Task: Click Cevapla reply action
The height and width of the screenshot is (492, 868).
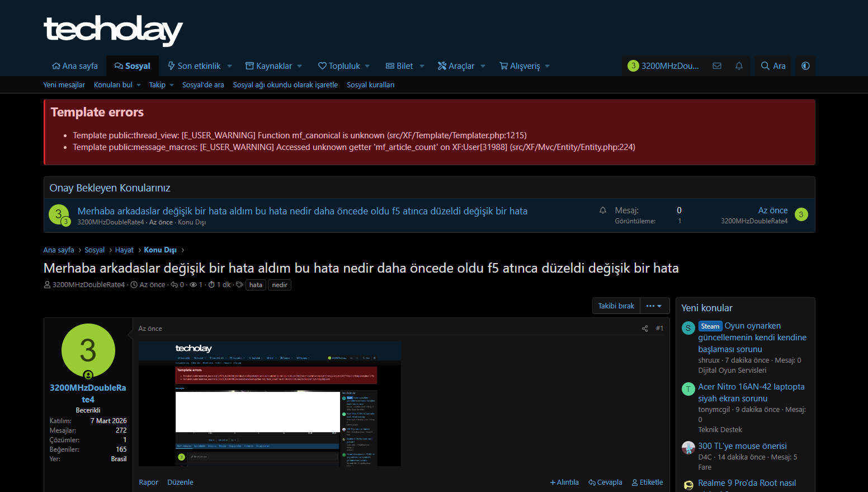Action: (605, 482)
